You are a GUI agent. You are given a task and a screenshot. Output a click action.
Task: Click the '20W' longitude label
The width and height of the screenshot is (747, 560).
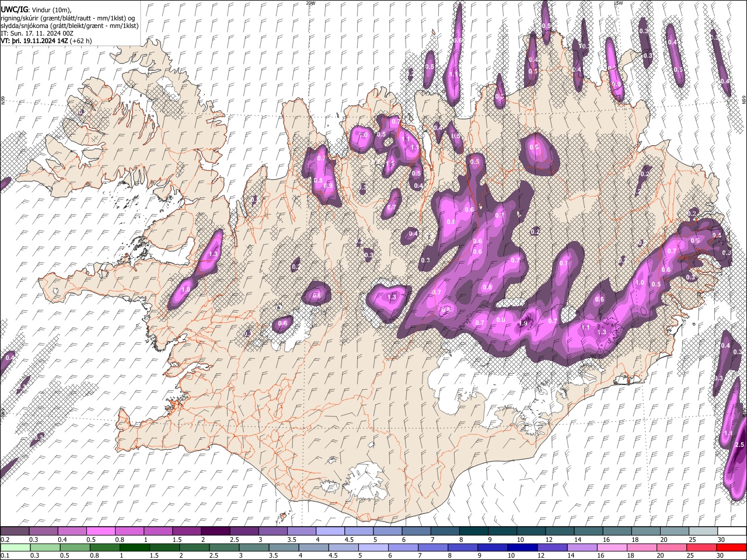tap(310, 3)
